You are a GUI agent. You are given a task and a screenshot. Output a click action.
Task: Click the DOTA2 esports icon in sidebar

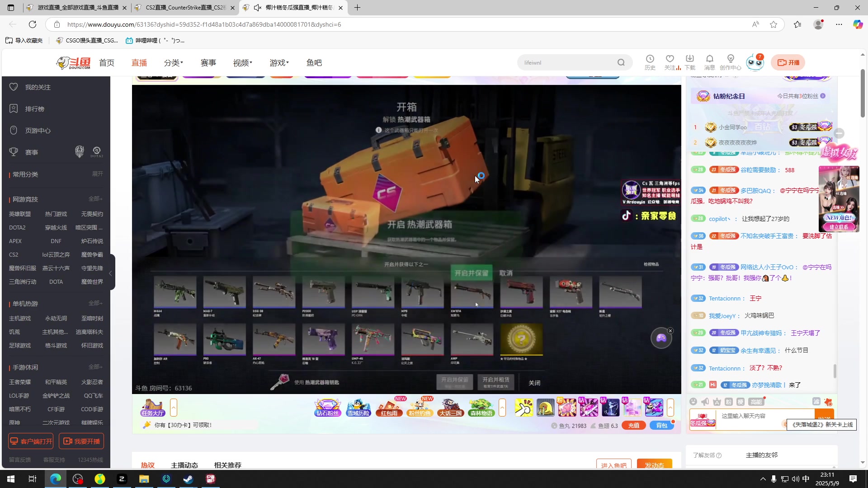click(x=97, y=152)
